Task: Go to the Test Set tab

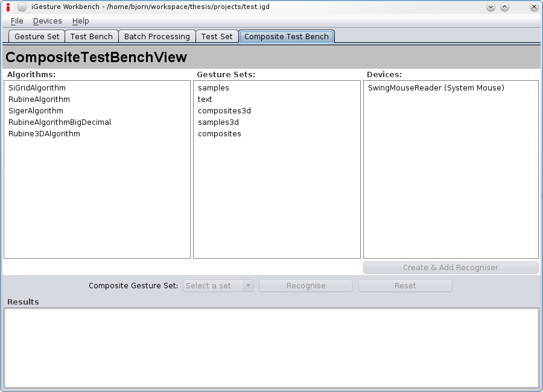Action: (x=217, y=36)
